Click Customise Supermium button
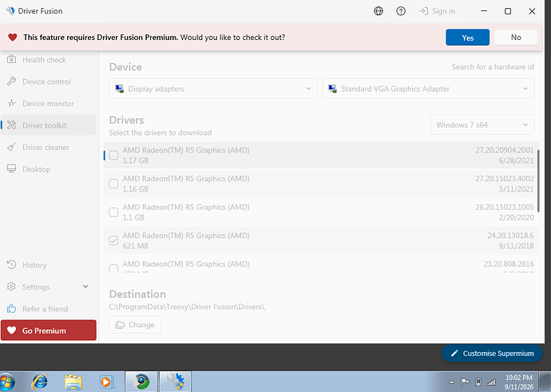551x392 pixels. point(492,354)
